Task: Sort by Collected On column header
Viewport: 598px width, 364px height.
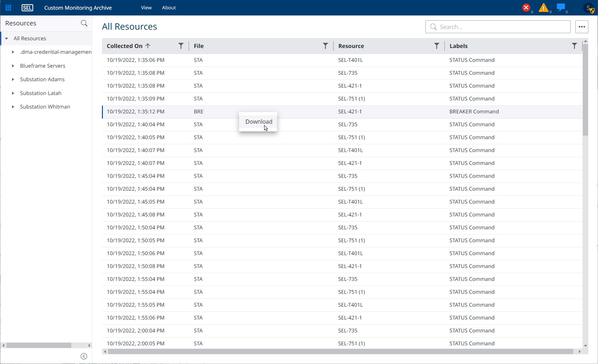Action: click(x=125, y=46)
